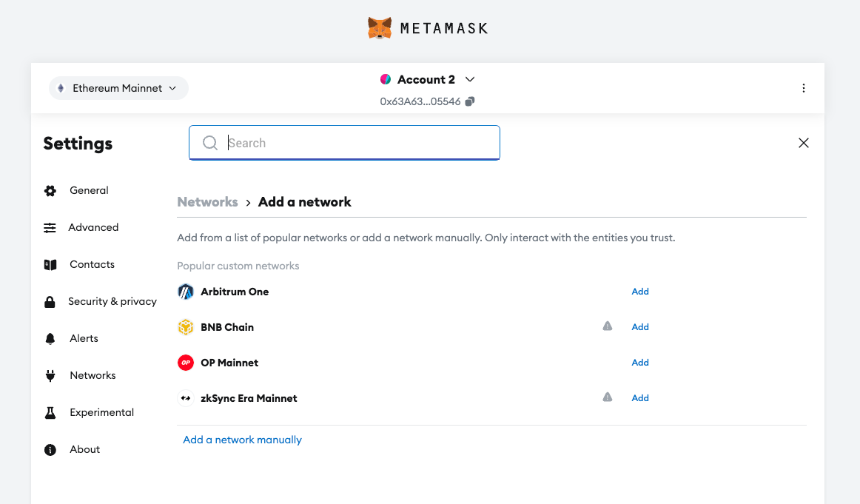Open the three-dot account options menu
860x504 pixels.
804,88
